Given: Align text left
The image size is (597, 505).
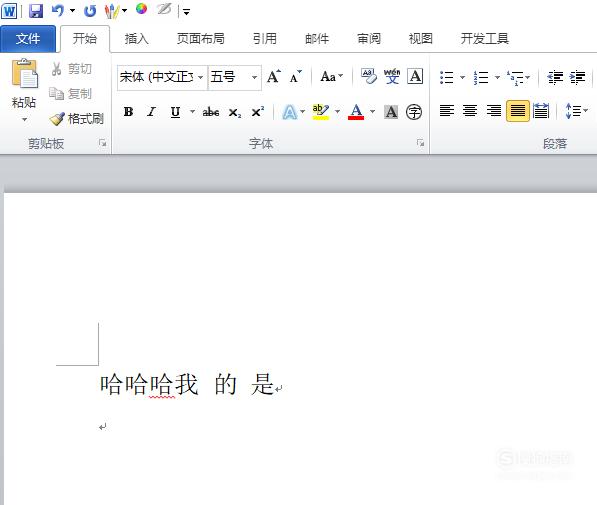Looking at the screenshot, I should (x=447, y=111).
